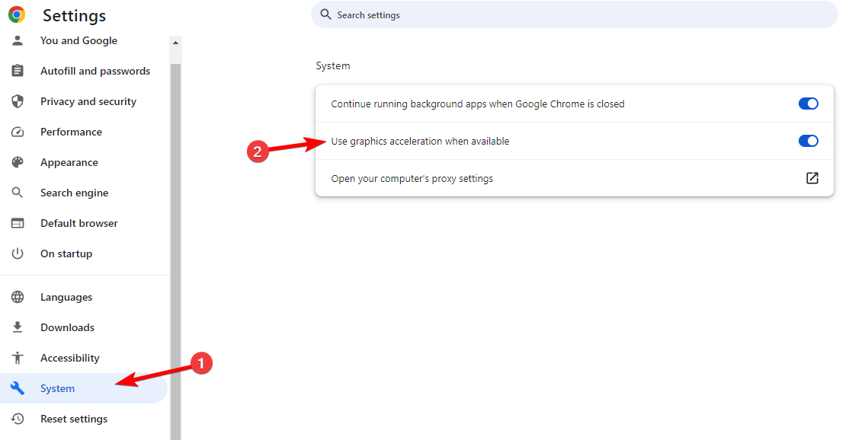868x440 pixels.
Task: Click the palette icon for Appearance
Action: point(18,162)
